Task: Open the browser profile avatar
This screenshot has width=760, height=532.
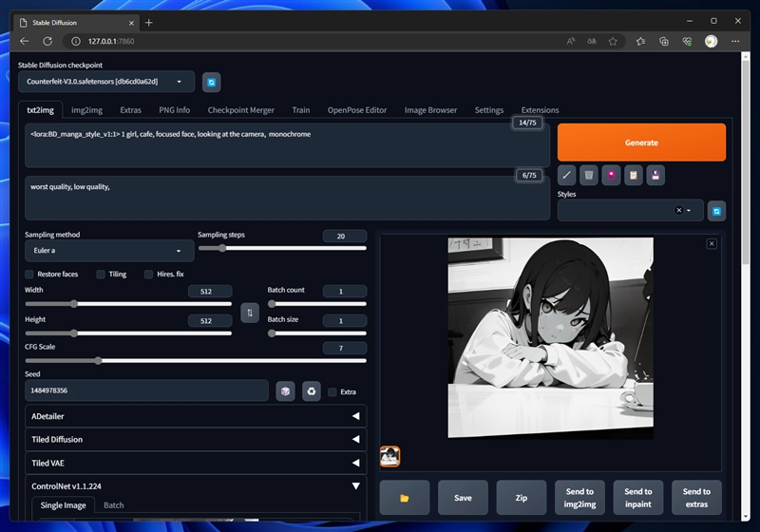Action: tap(711, 41)
